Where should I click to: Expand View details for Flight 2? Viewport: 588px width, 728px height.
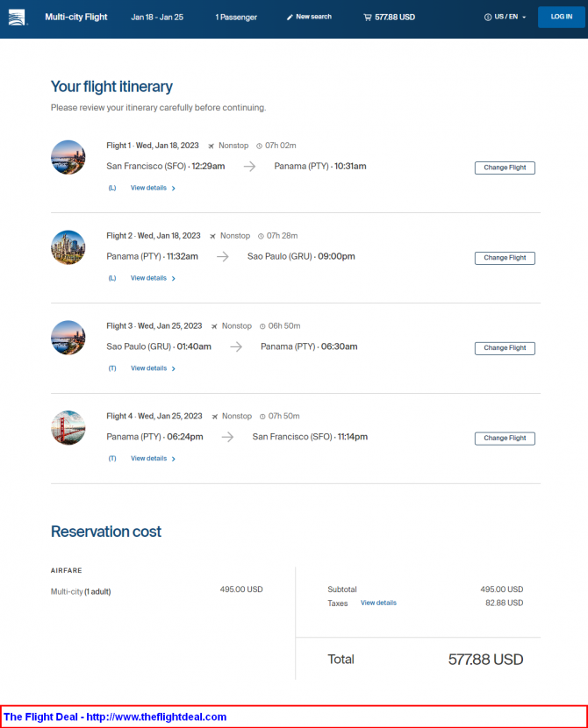[x=153, y=278]
